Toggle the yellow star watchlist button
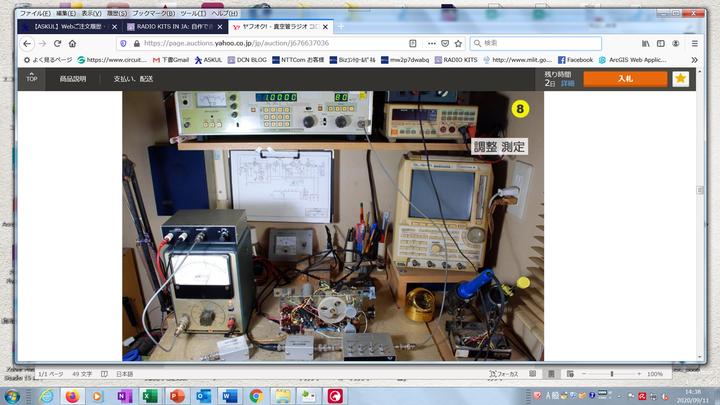Image resolution: width=720 pixels, height=405 pixels. [x=680, y=78]
